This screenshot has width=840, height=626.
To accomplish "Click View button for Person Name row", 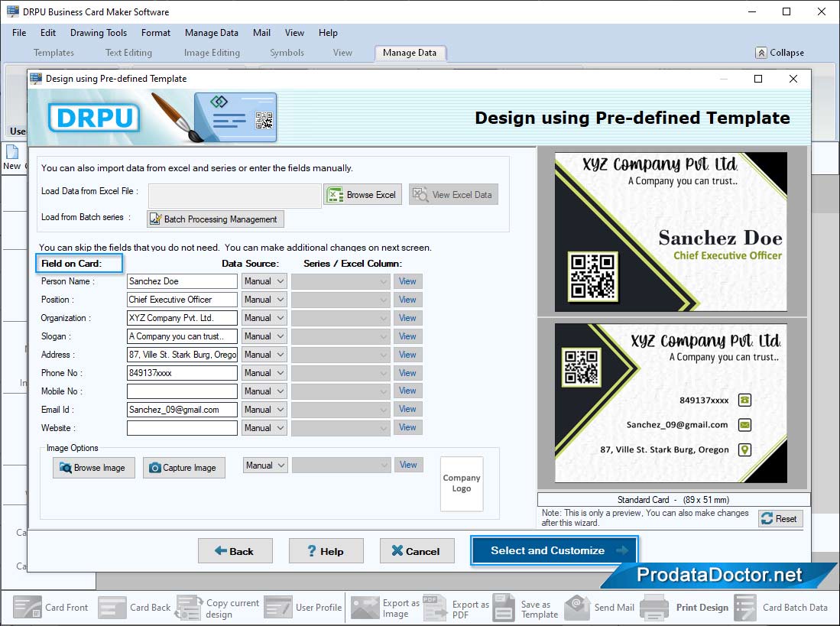I will pyautogui.click(x=407, y=281).
